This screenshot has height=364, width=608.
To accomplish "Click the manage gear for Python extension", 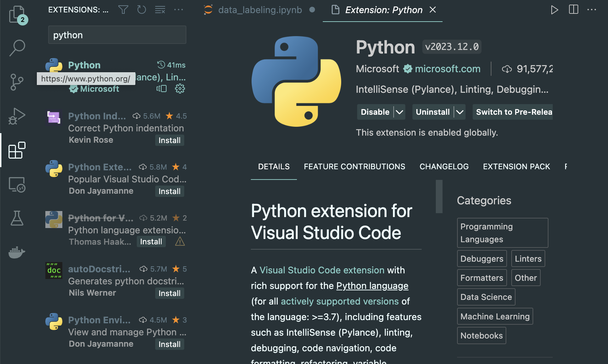I will [x=180, y=89].
